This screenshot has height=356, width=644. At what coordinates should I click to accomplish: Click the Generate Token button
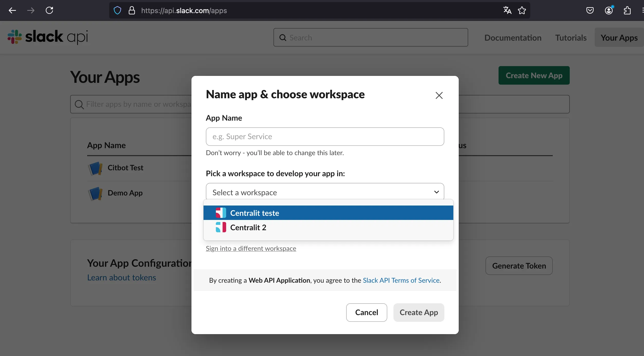point(519,266)
